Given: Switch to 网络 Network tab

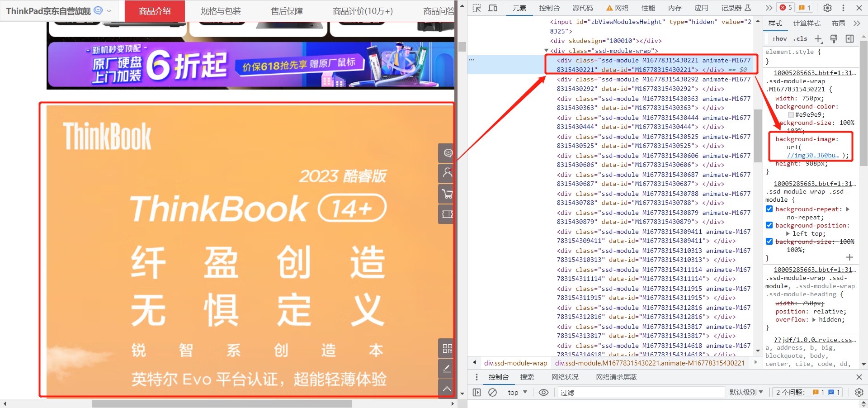Looking at the screenshot, I should 618,8.
